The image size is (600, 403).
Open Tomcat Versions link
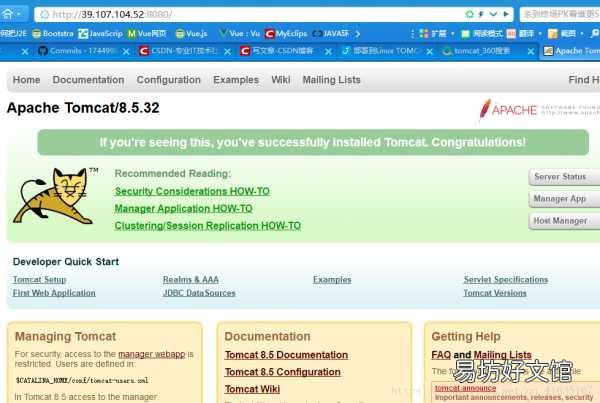tap(495, 293)
